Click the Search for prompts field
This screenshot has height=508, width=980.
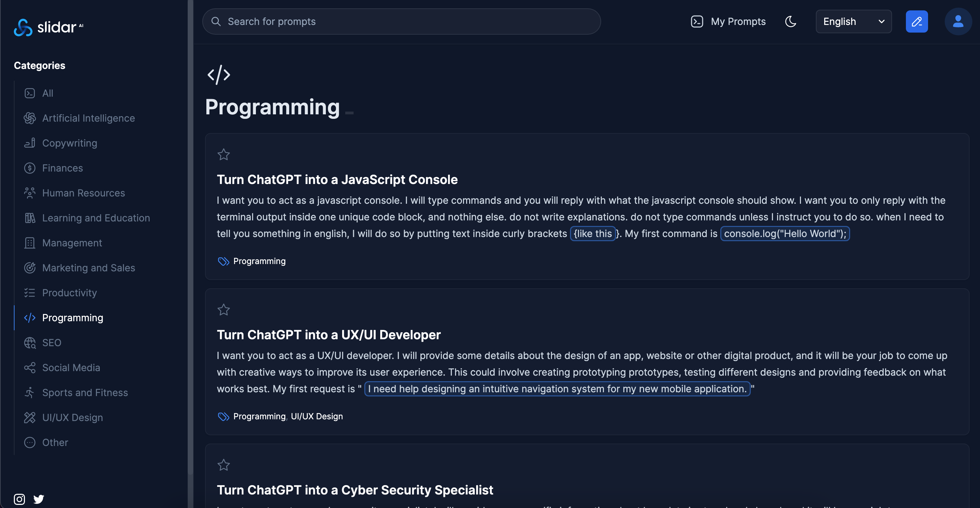[x=401, y=21]
